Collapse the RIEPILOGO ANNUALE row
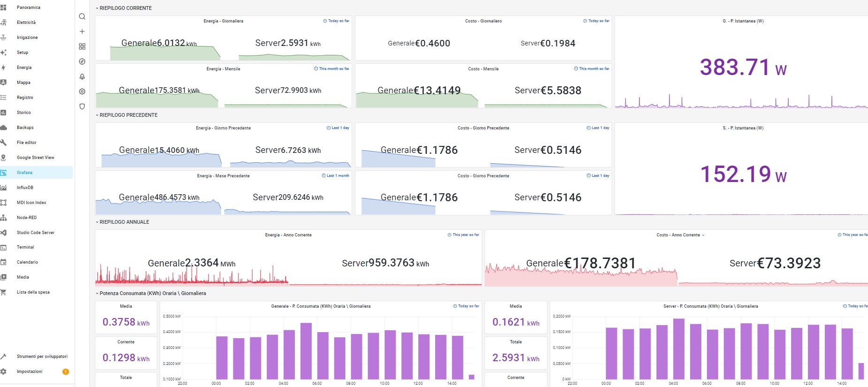 pos(123,222)
